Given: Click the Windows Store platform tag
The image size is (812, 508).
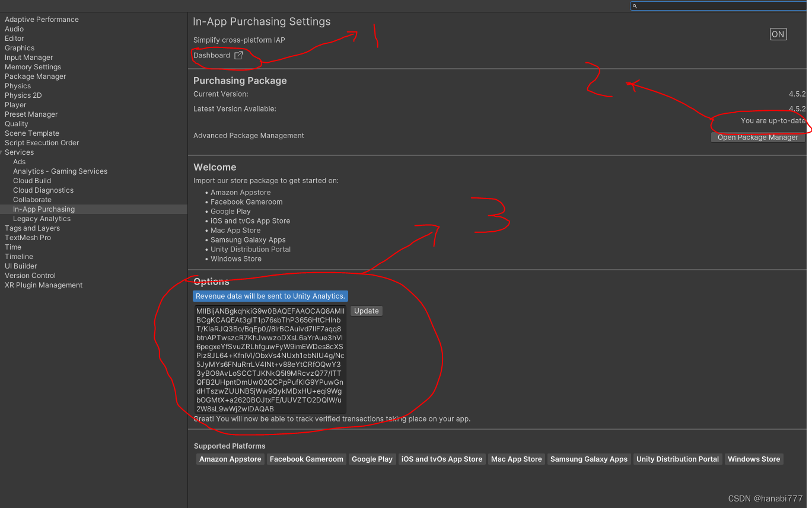Looking at the screenshot, I should 754,459.
